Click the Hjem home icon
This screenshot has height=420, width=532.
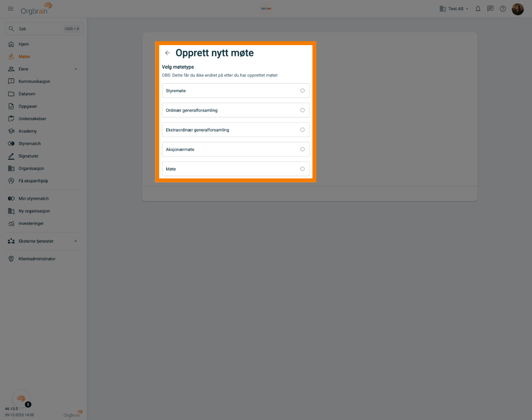tap(11, 44)
